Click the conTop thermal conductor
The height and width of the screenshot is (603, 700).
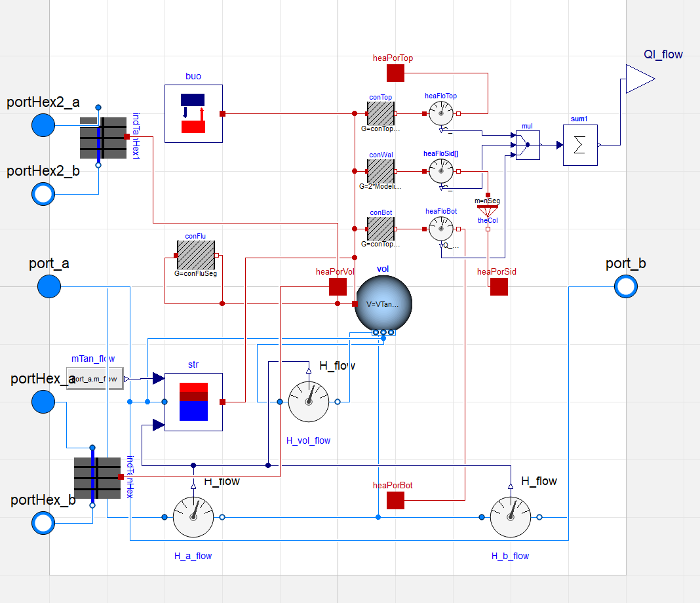tap(381, 114)
